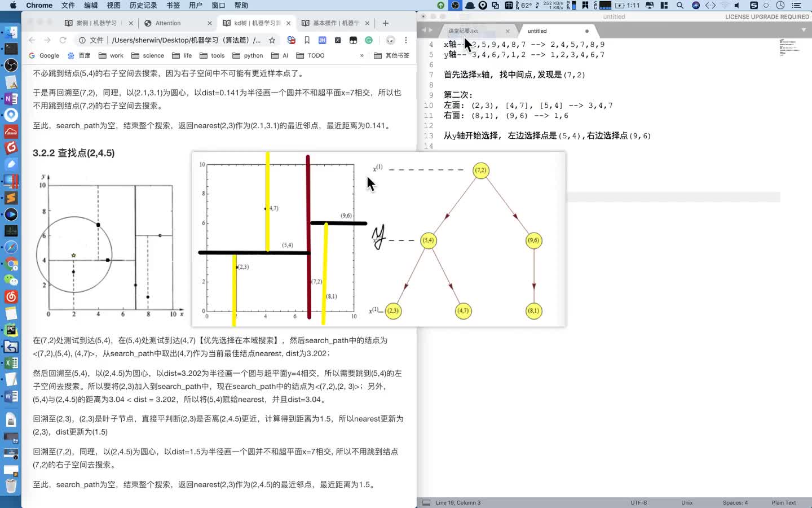
Task: Open Chrome's three-dot menu
Action: pyautogui.click(x=405, y=40)
